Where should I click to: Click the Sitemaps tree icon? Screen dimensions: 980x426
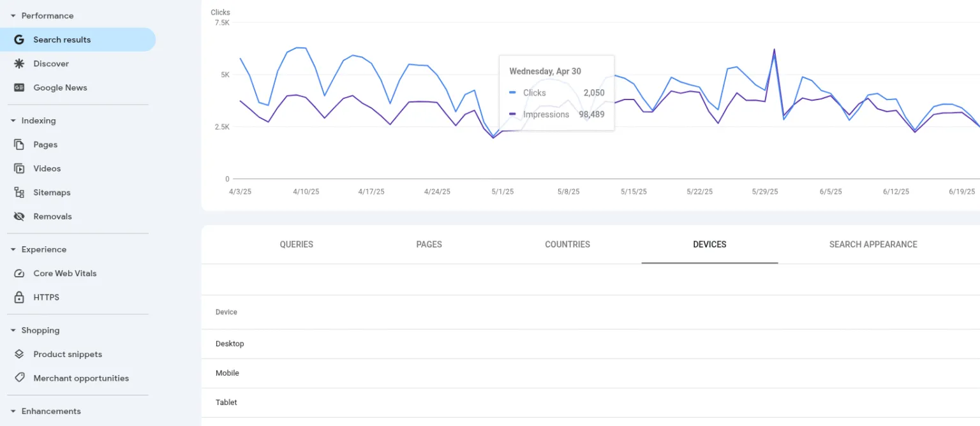click(x=19, y=193)
